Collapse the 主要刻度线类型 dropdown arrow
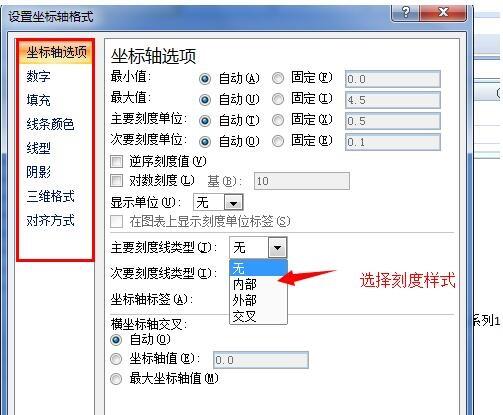This screenshot has height=415, width=503. 277,247
